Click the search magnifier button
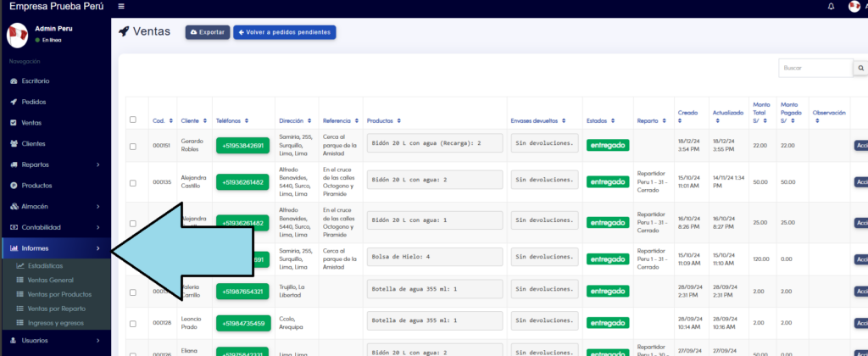This screenshot has height=356, width=868. (861, 68)
